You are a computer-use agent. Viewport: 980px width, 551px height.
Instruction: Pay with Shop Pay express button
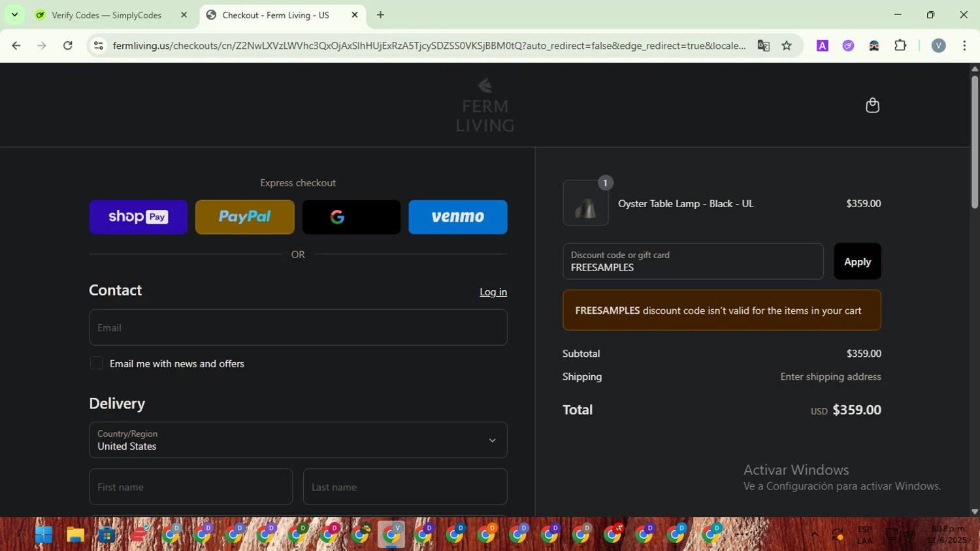coord(139,217)
